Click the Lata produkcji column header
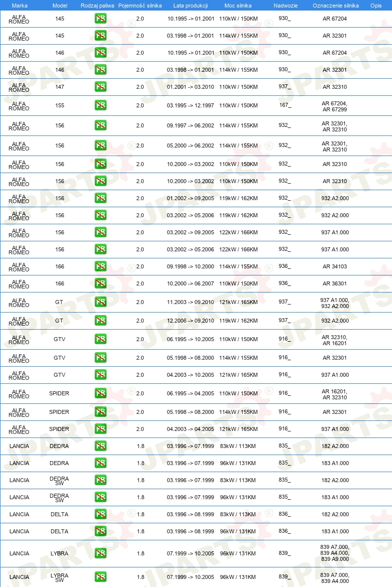 click(190, 6)
